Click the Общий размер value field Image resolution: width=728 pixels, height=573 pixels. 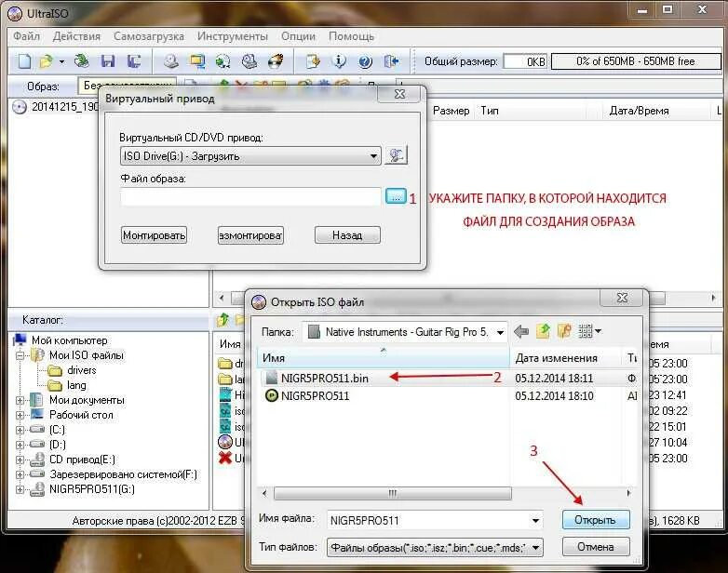click(525, 61)
